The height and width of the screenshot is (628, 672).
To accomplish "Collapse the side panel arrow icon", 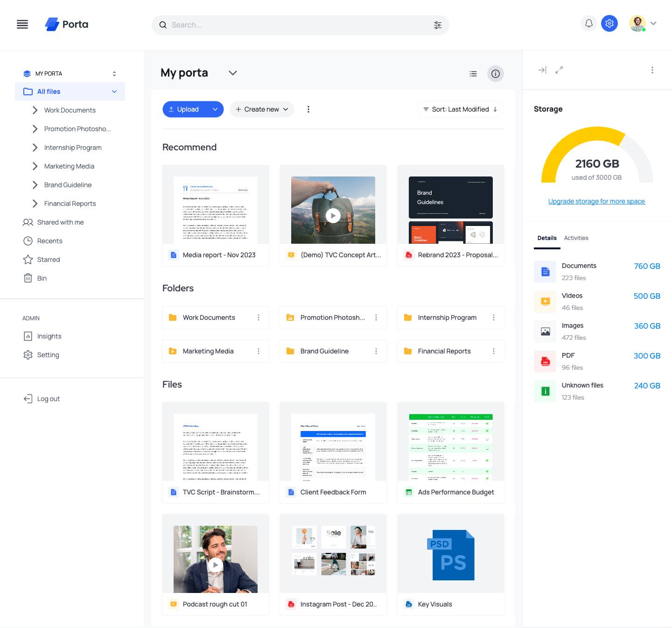I will click(542, 70).
